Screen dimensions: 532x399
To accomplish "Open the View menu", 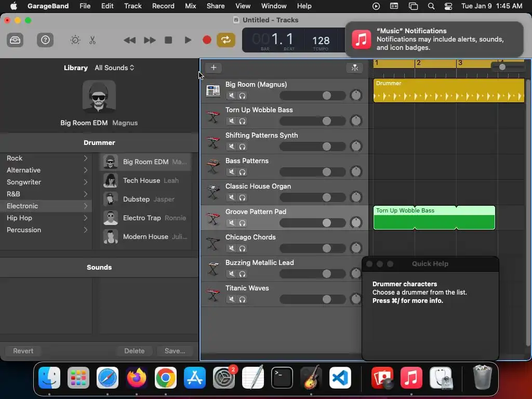I will (243, 6).
